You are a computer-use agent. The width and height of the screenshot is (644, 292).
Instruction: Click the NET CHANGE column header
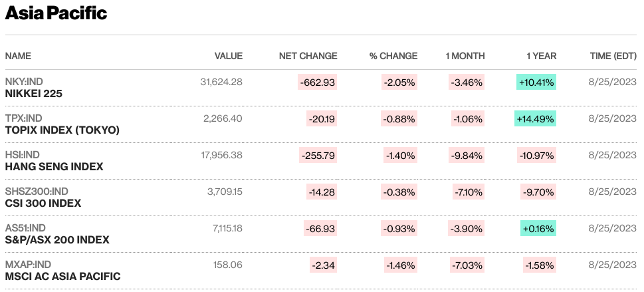(308, 56)
